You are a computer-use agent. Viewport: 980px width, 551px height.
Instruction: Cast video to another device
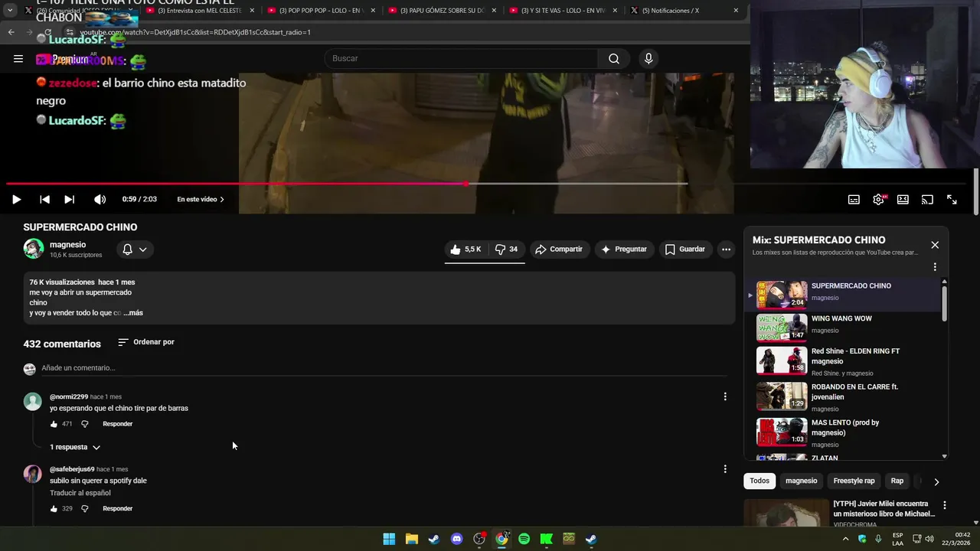[927, 199]
